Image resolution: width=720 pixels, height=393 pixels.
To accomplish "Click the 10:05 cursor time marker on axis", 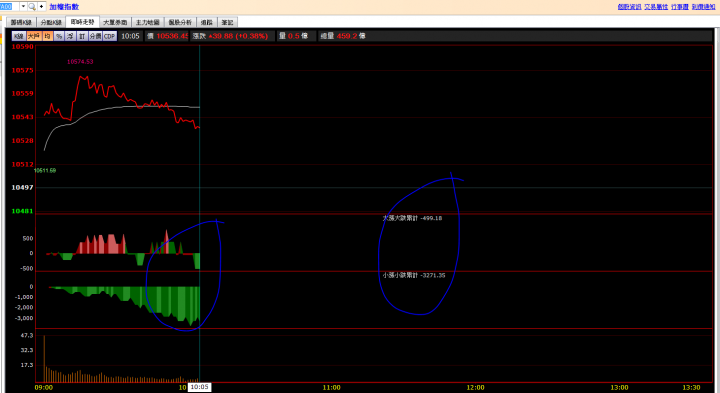I will (199, 387).
